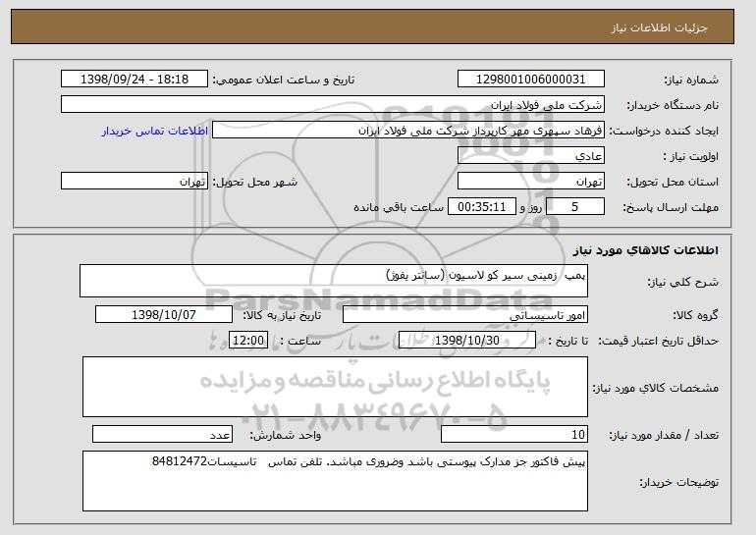Click the label شماره نیاز
The height and width of the screenshot is (535, 756).
pos(691,80)
